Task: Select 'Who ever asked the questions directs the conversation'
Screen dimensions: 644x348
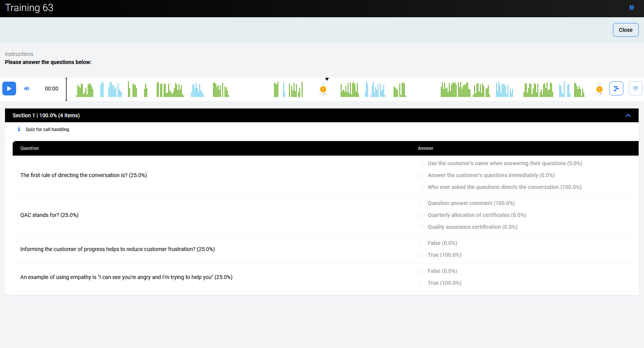Action: [421, 187]
